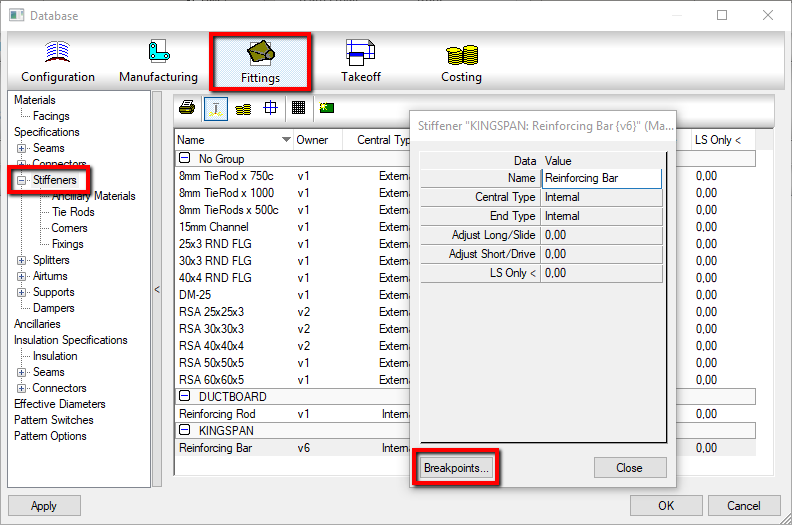Collapse the DUCTBOARD list group

185,396
